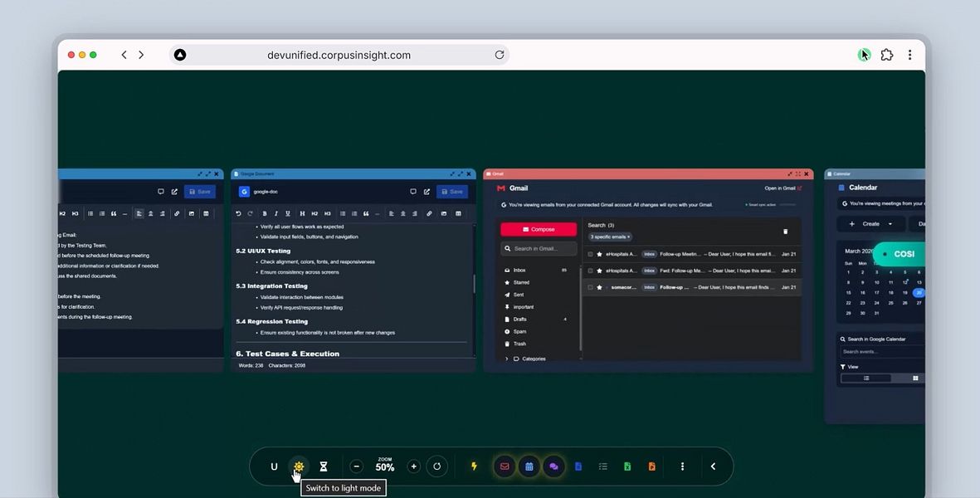The image size is (980, 498).
Task: Switch Calendar to grid view
Action: click(x=915, y=378)
